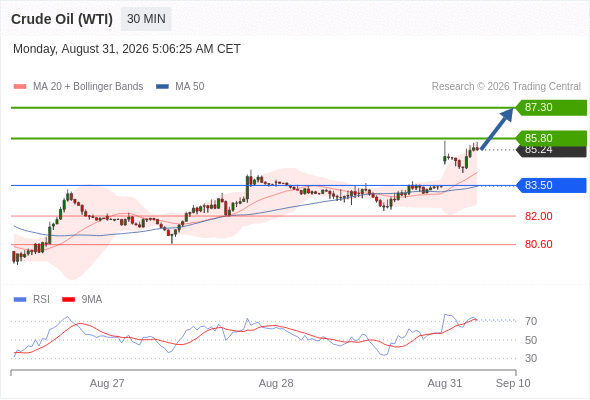Toggle the MA 50 legend label
The width and height of the screenshot is (590, 400).
click(190, 87)
